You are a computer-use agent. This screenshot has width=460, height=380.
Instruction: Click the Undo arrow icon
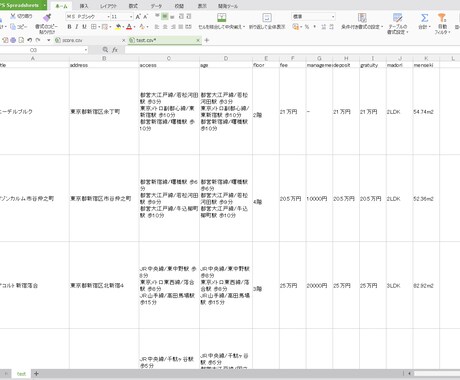30,40
